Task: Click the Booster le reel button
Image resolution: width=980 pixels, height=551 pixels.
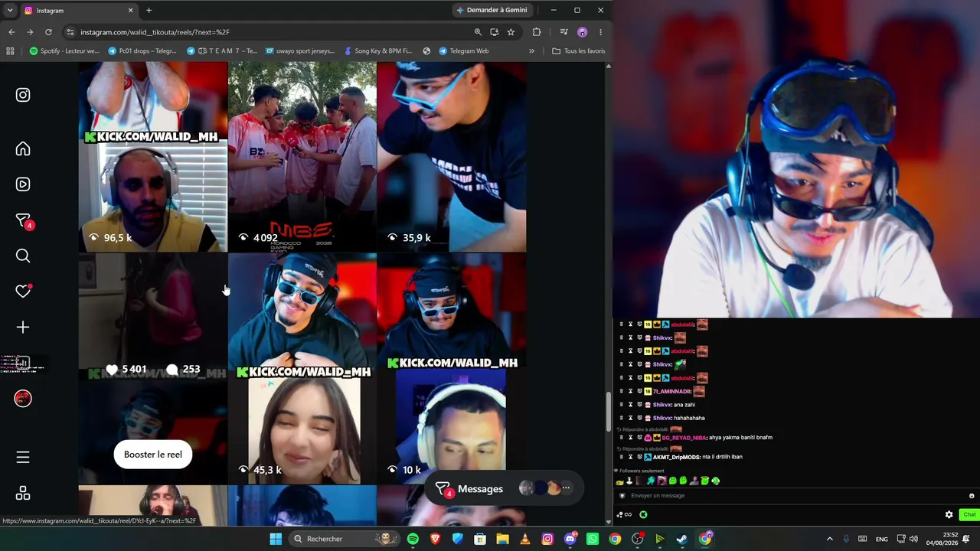Action: [153, 455]
